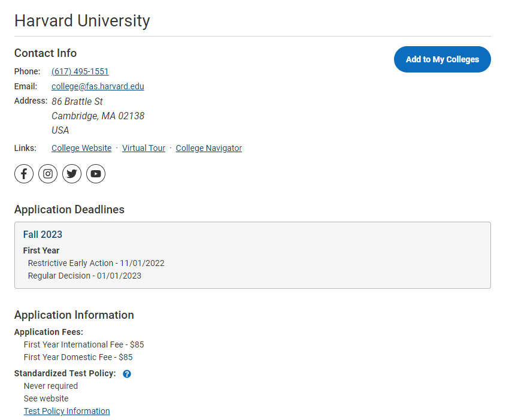Click the First Year deadline label
This screenshot has width=509, height=420.
coord(41,250)
